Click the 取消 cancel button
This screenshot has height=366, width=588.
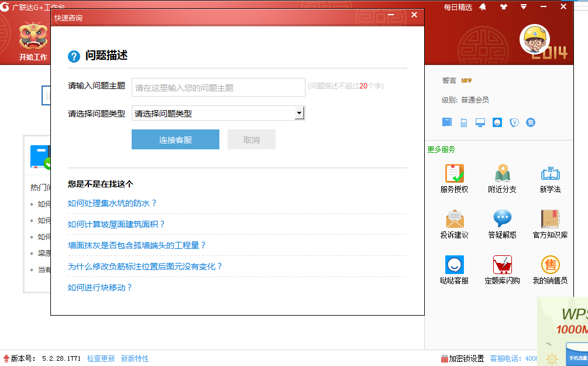[251, 139]
